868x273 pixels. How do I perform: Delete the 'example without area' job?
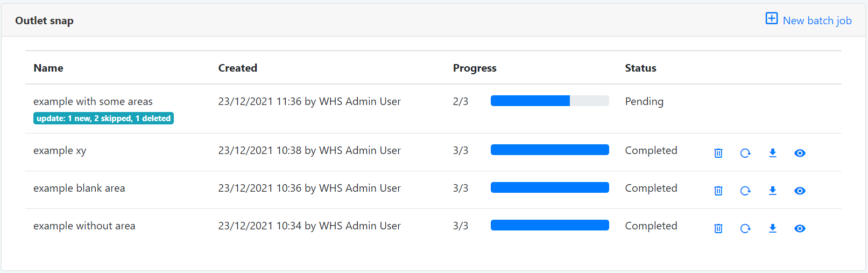pyautogui.click(x=718, y=228)
